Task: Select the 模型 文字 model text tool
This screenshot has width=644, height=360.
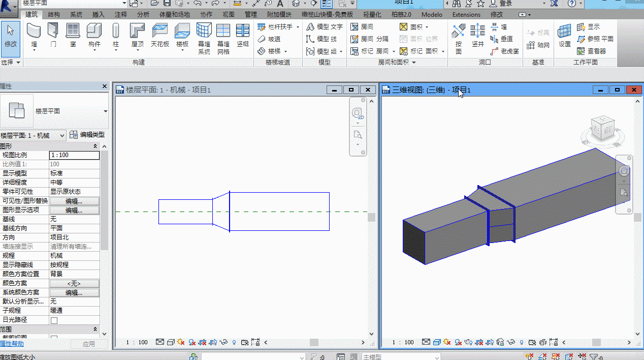Action: click(325, 26)
